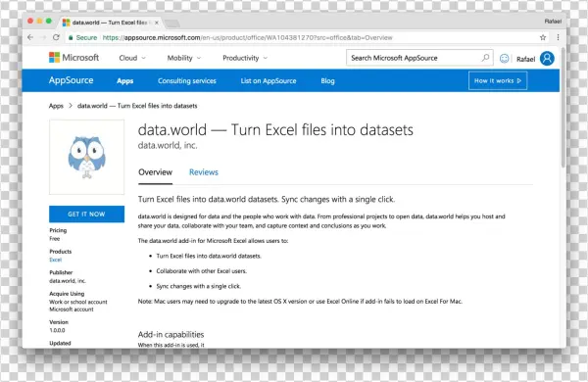Viewport: 588px width, 382px height.
Task: Click the Rafael account name
Action: tap(525, 59)
